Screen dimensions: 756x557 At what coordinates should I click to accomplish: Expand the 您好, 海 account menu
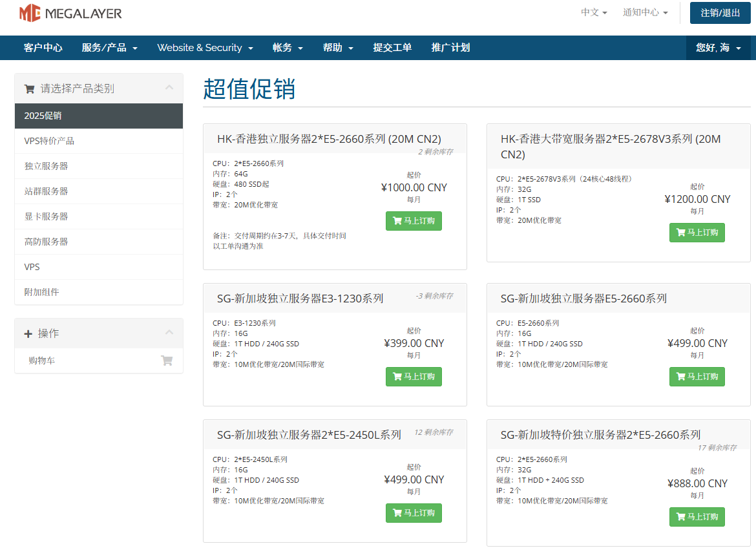pos(718,48)
